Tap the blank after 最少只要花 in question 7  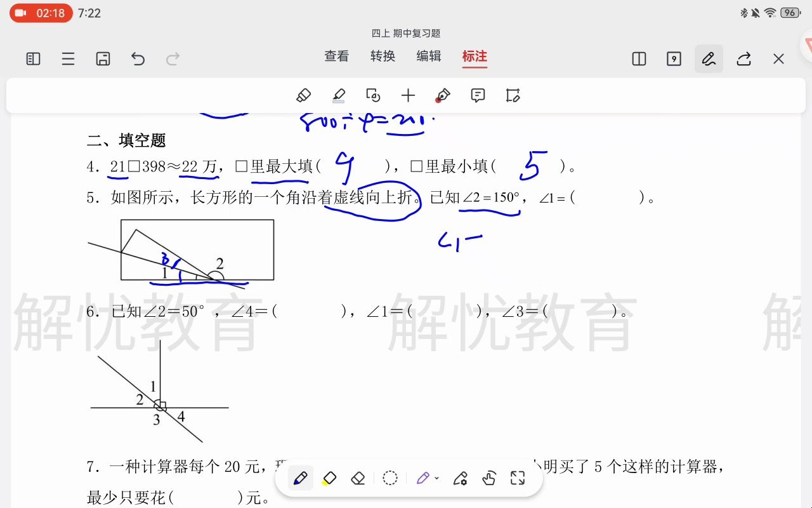coord(207,498)
